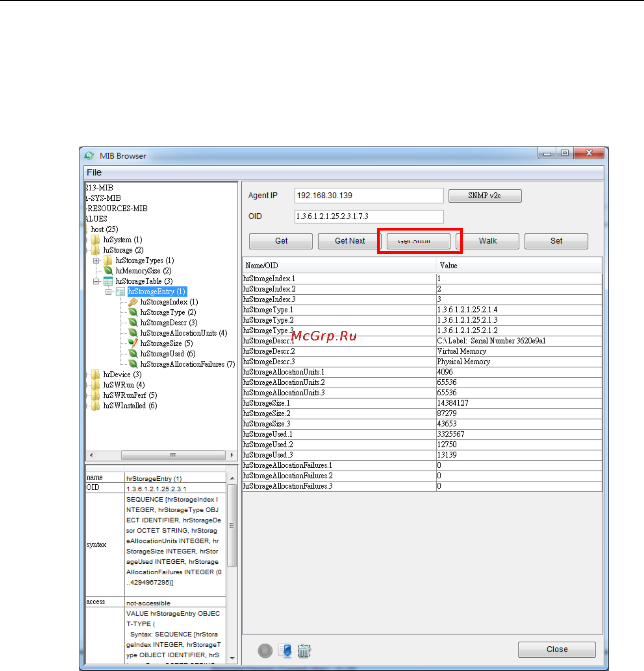Click the Set button
644x671 pixels.
coord(556,241)
